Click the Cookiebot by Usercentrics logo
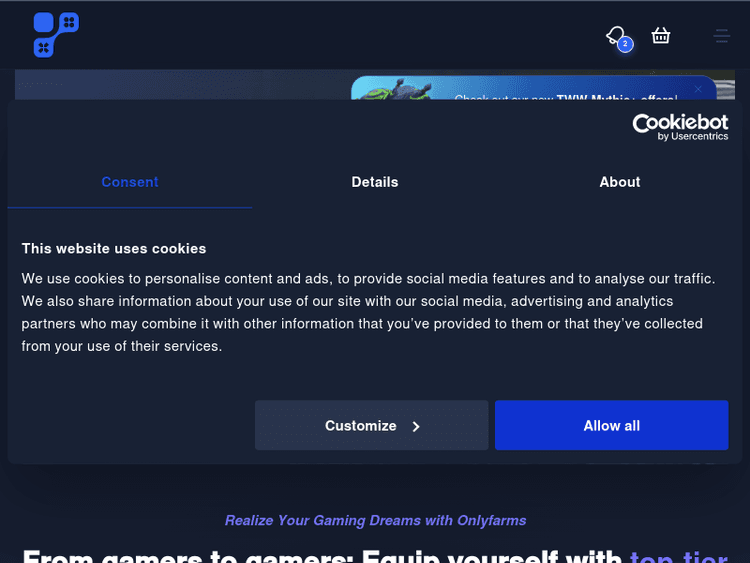This screenshot has height=563, width=750. [680, 126]
